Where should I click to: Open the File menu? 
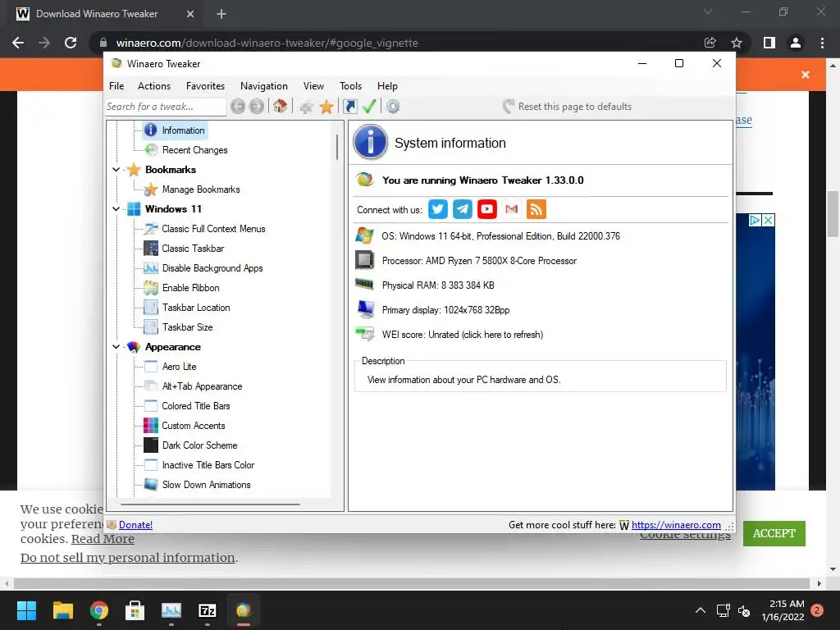click(x=116, y=85)
